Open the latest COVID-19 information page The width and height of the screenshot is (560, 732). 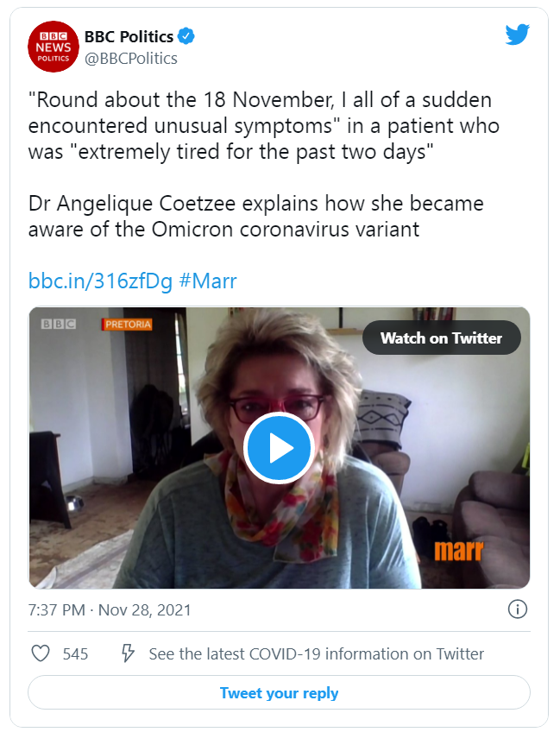point(317,653)
